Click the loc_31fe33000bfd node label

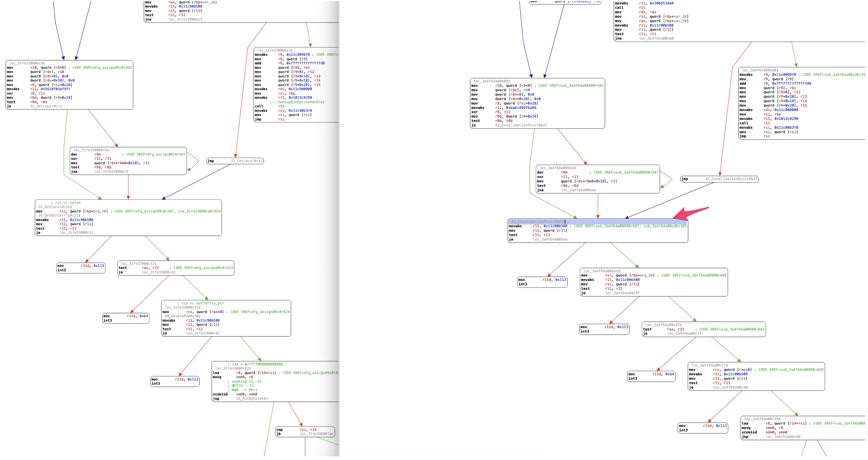[91, 150]
